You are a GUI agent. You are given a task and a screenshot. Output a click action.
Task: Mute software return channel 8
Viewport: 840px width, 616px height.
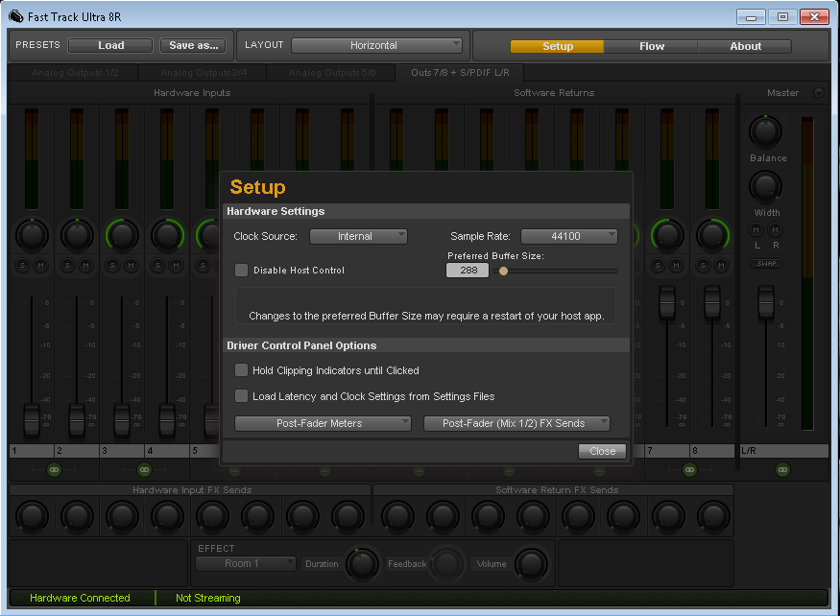(721, 265)
